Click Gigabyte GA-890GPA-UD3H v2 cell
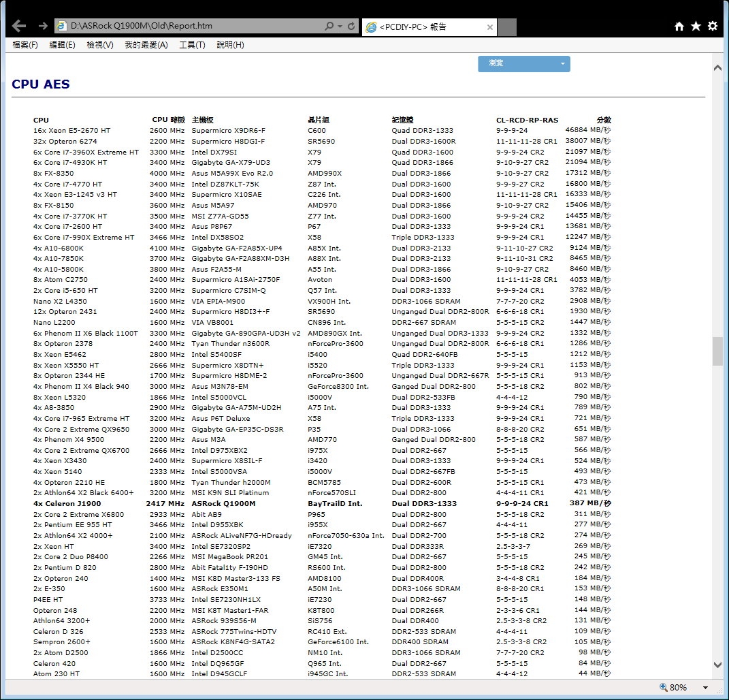729x700 pixels. pyautogui.click(x=246, y=334)
